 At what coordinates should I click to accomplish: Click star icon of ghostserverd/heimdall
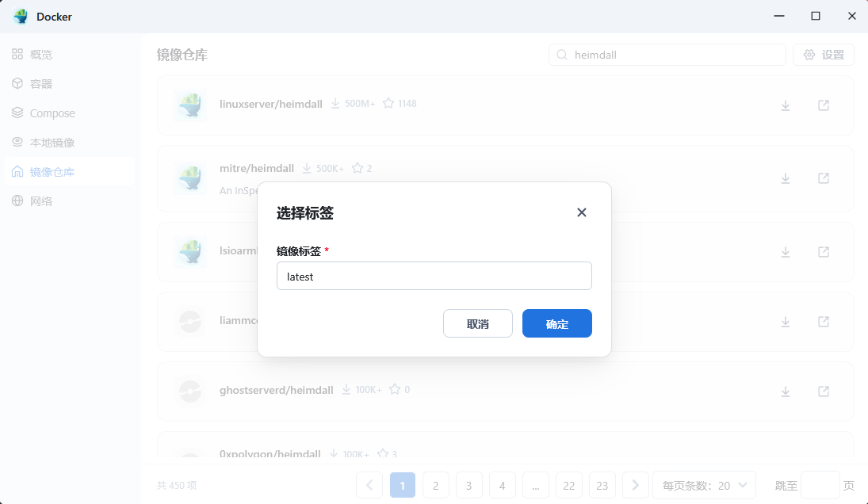(x=395, y=389)
